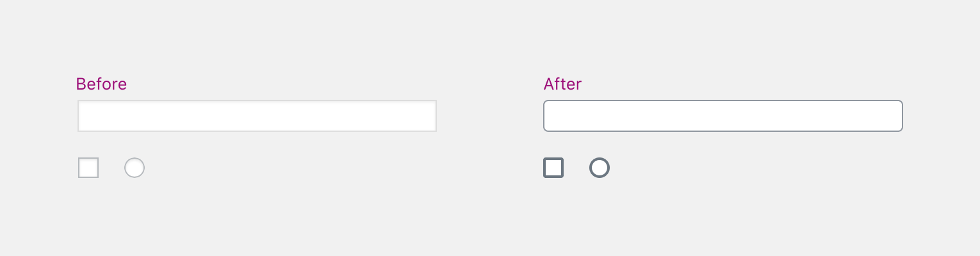980x256 pixels.
Task: Enable the thin gray circular radio option
Action: point(135,168)
